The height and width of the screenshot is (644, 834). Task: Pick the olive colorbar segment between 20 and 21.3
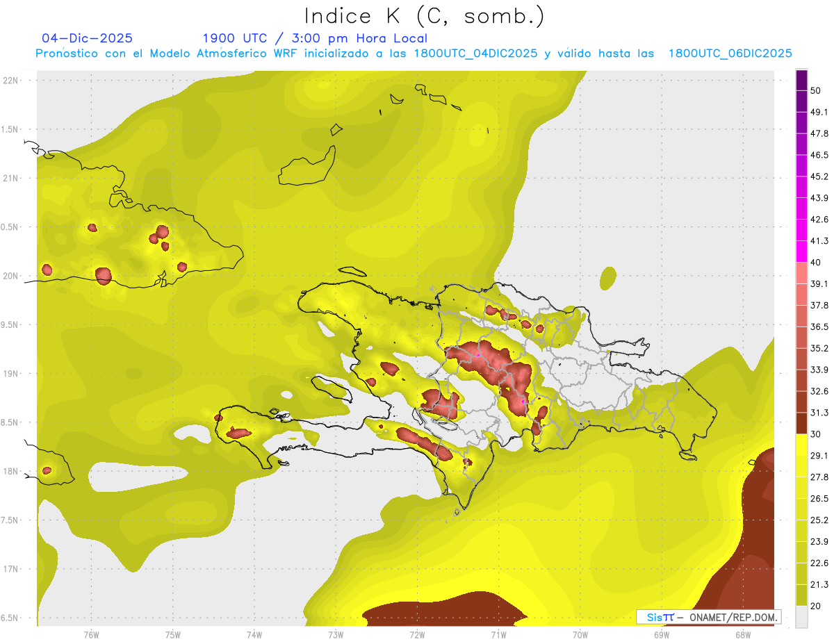(801, 595)
